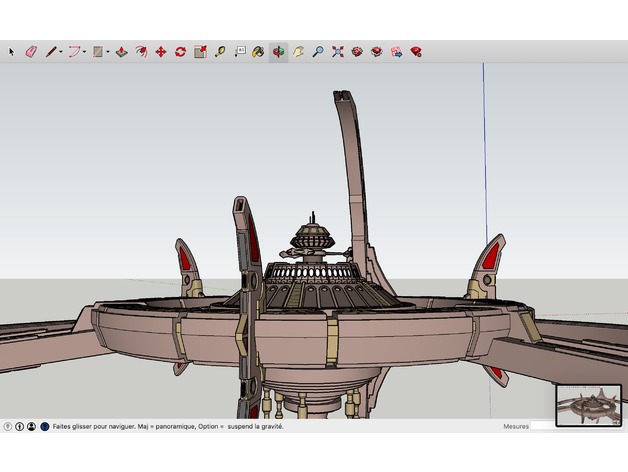Screen dimensions: 628x472
Task: Select the Move tool with red arrows
Action: (x=160, y=51)
